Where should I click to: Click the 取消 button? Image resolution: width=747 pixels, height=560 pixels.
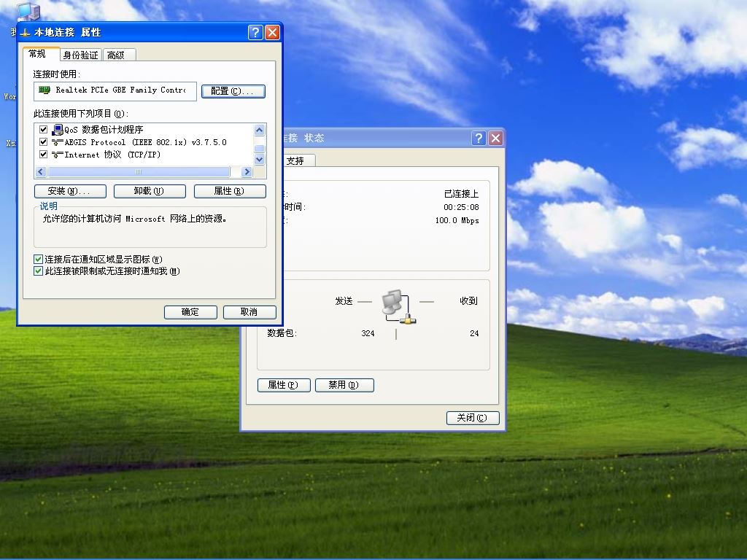[x=249, y=312]
